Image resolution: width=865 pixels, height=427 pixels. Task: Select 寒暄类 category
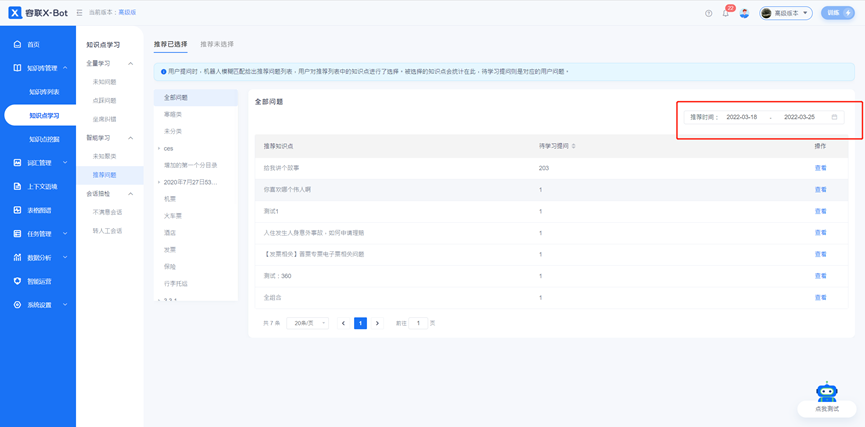tap(196, 115)
